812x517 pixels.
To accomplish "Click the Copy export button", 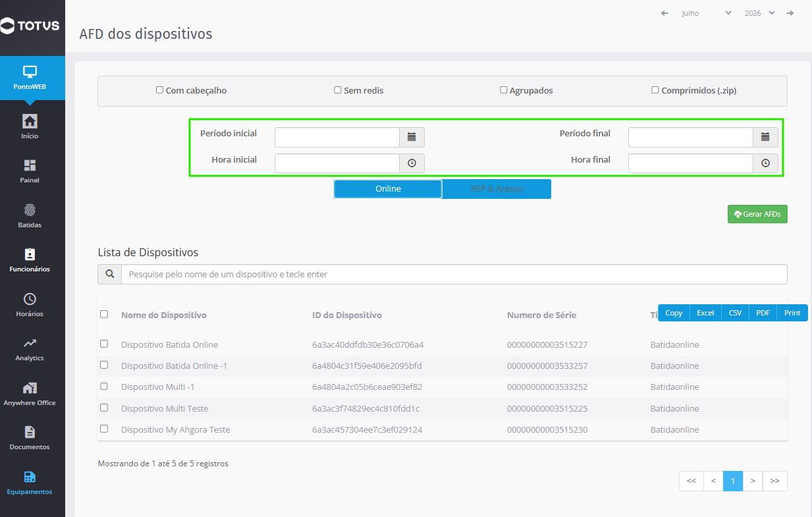I will point(674,313).
